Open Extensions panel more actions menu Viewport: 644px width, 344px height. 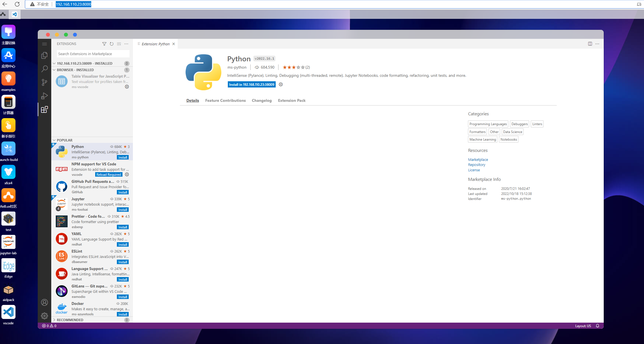pyautogui.click(x=126, y=44)
